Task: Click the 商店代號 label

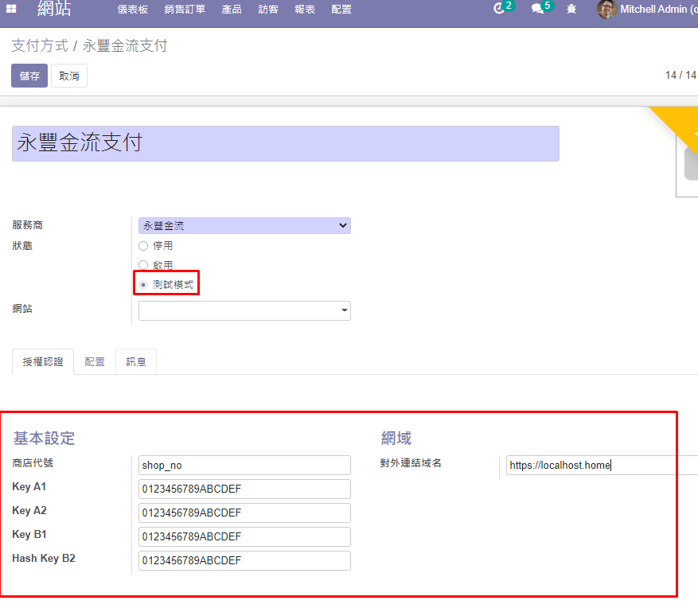Action: click(33, 463)
